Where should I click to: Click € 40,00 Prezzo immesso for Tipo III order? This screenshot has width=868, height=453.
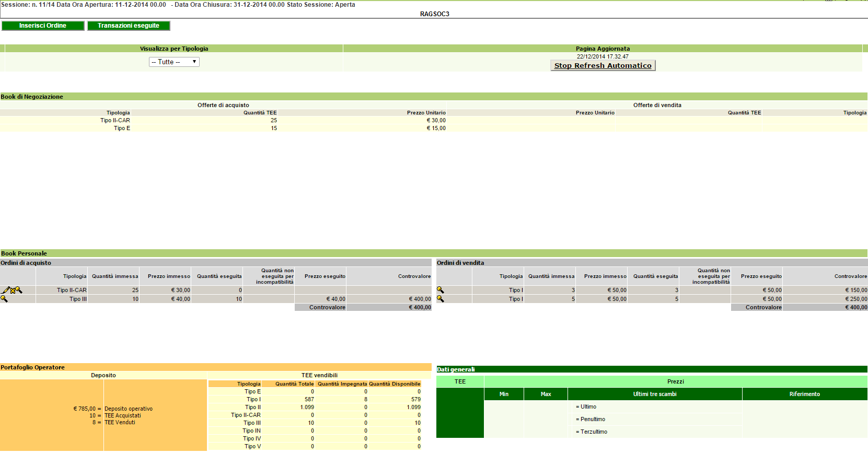click(x=181, y=299)
